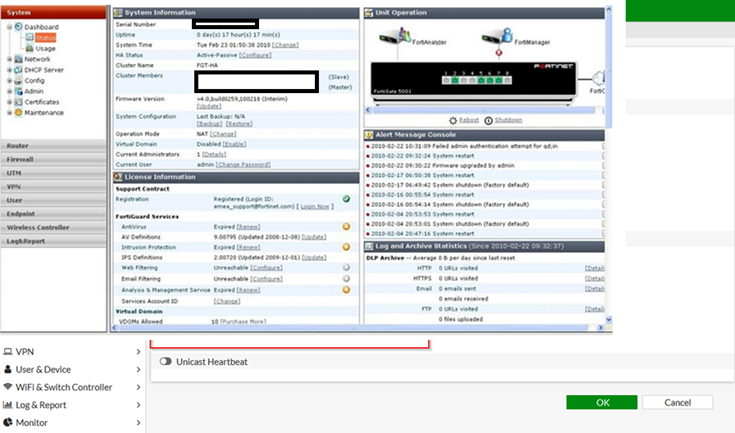Click the WiFi & Switch Controller icon
Viewport: 735px width, 433px height.
tap(8, 387)
